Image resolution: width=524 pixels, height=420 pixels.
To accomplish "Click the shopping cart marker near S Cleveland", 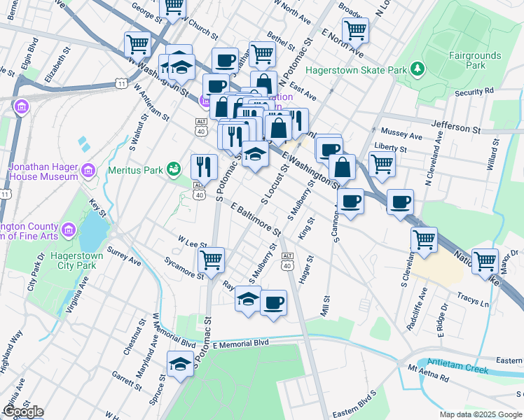I will [424, 239].
